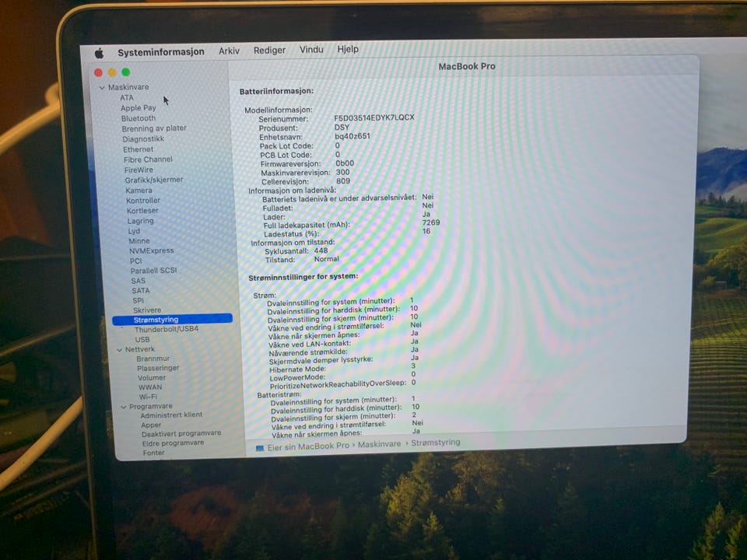This screenshot has width=747, height=560.
Task: Select Brannmur under Nettverk
Action: pos(153,359)
